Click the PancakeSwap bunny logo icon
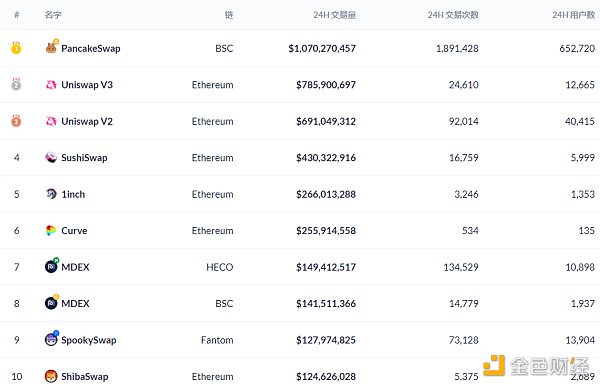This screenshot has width=600, height=387. (x=51, y=48)
